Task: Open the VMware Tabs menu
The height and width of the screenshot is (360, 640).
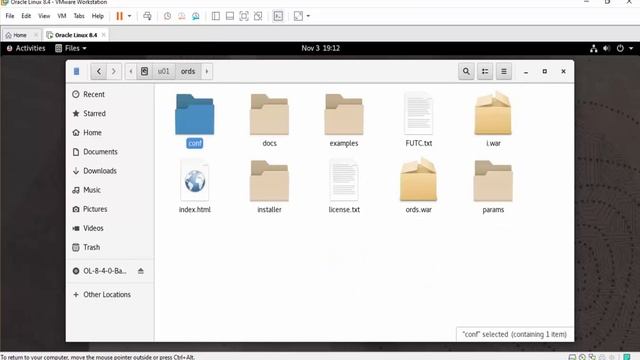Action: click(x=79, y=16)
